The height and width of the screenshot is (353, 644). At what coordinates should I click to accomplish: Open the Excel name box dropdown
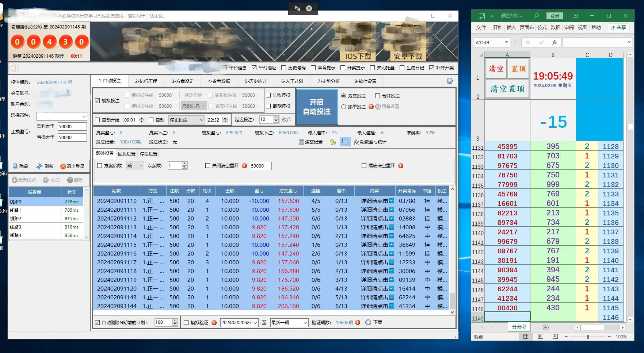(x=506, y=42)
